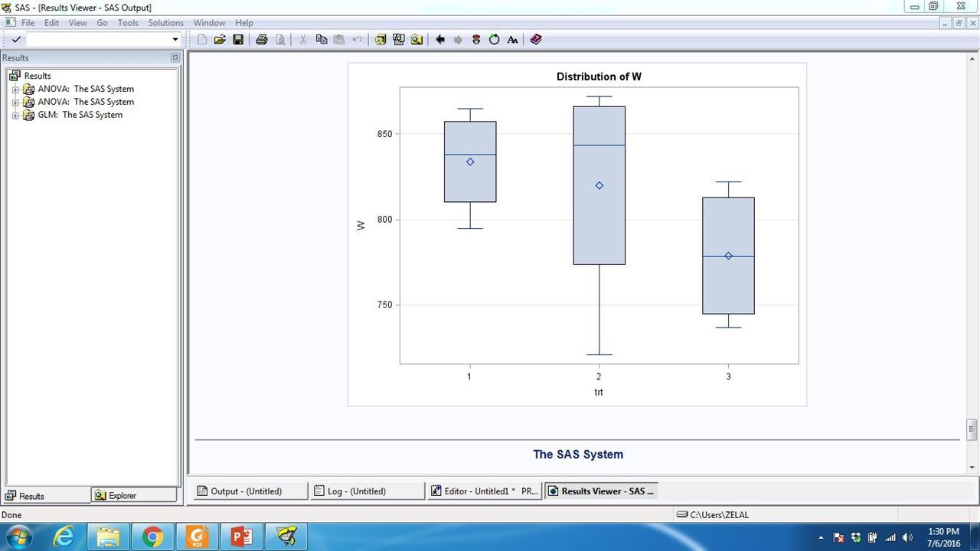Click the Forward arrow in toolbar
980x551 pixels.
[x=459, y=39]
